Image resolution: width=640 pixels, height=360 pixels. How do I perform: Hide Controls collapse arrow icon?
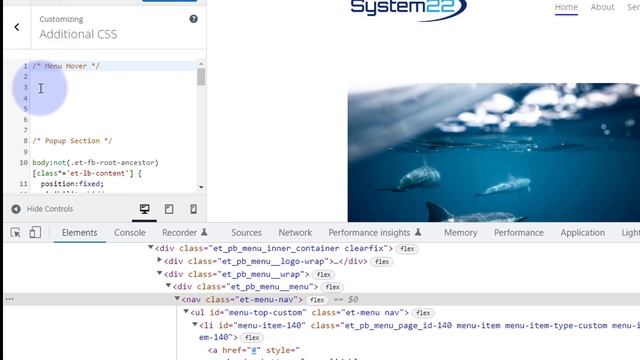(x=16, y=209)
